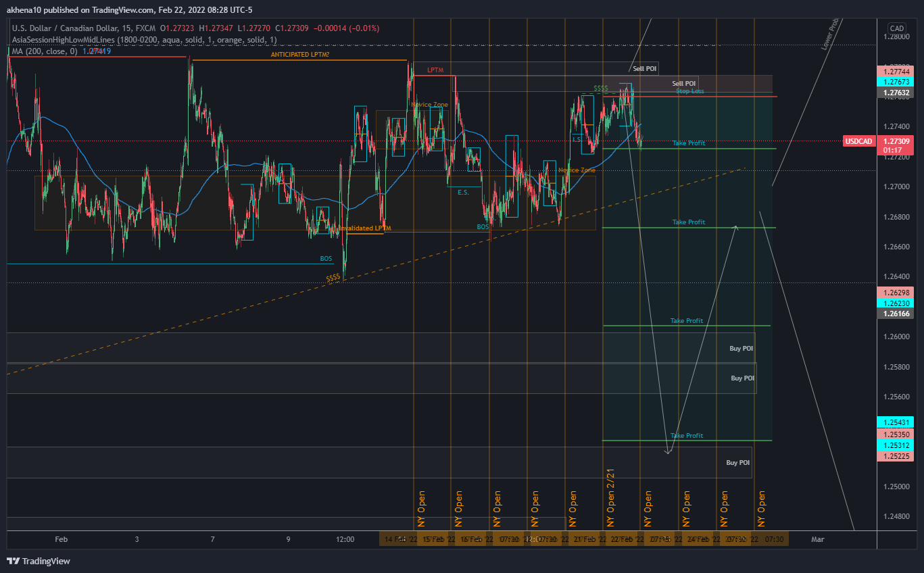
Task: Click the 1.27744 pink price tag
Action: 895,72
